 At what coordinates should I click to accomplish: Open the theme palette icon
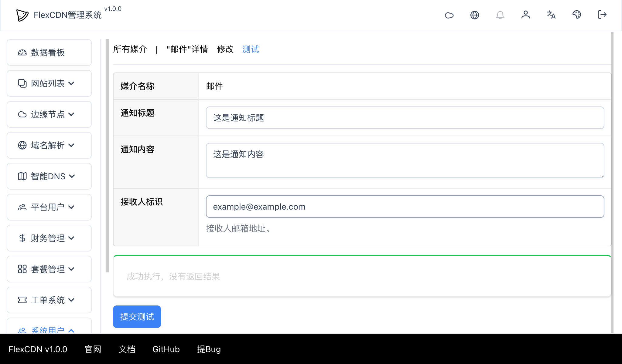pyautogui.click(x=577, y=15)
